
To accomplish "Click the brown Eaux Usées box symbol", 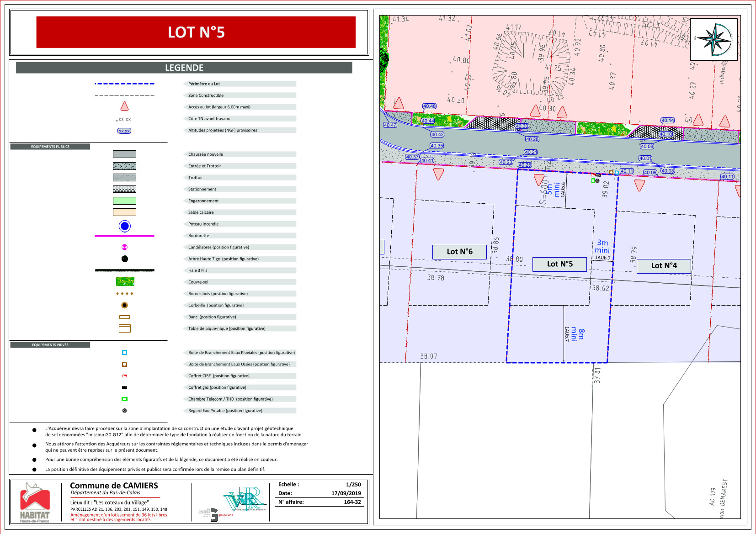I will coord(124,364).
